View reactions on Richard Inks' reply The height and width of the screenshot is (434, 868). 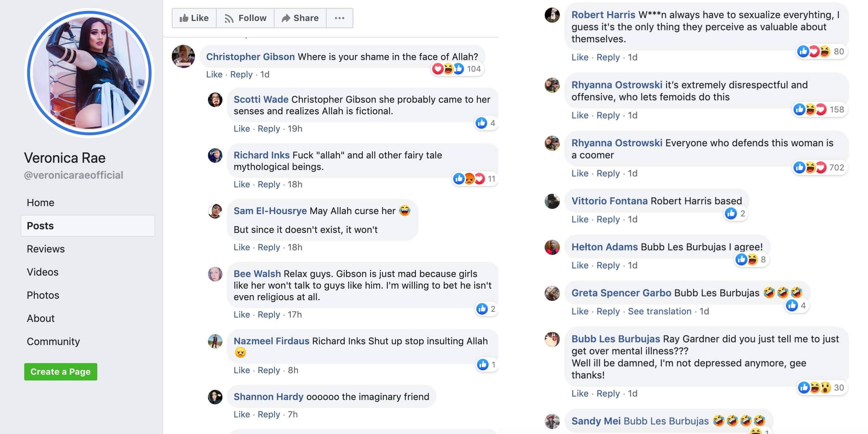[x=475, y=179]
